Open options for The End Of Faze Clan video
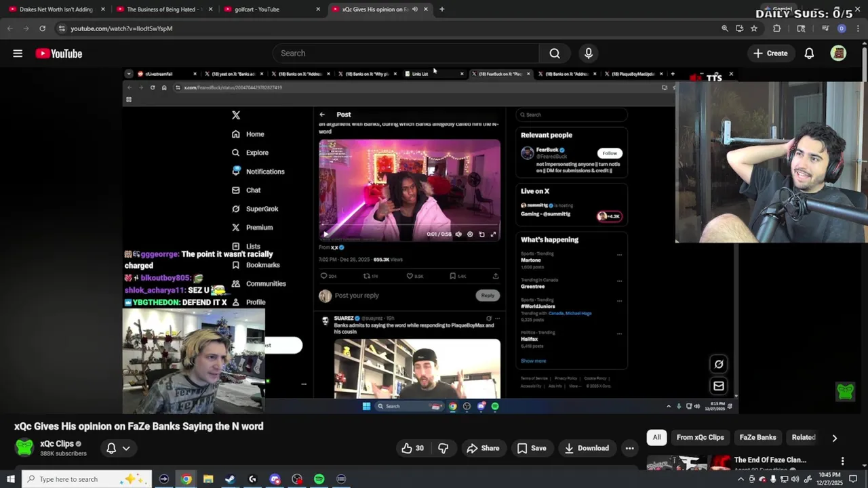 [842, 460]
